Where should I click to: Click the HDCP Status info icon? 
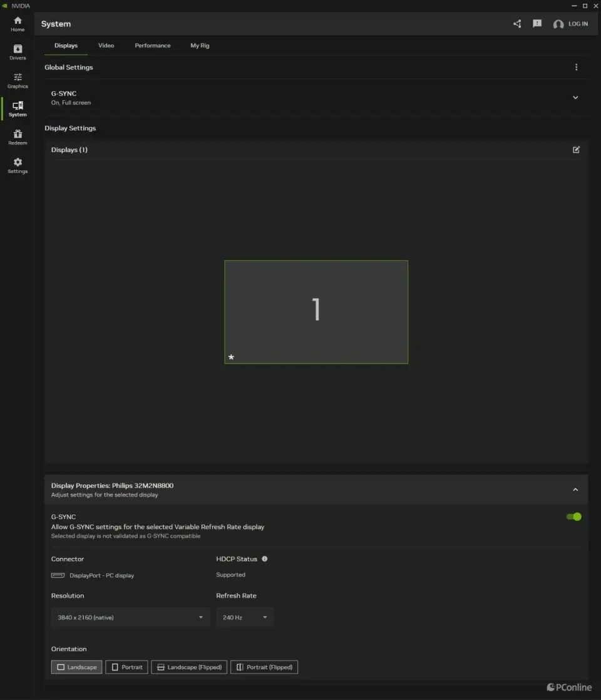click(x=265, y=558)
